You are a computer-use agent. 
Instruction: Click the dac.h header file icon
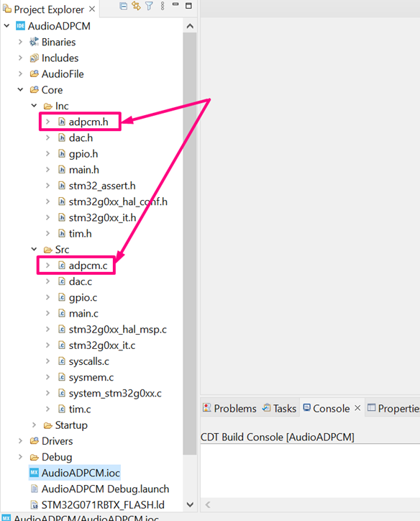click(x=62, y=137)
